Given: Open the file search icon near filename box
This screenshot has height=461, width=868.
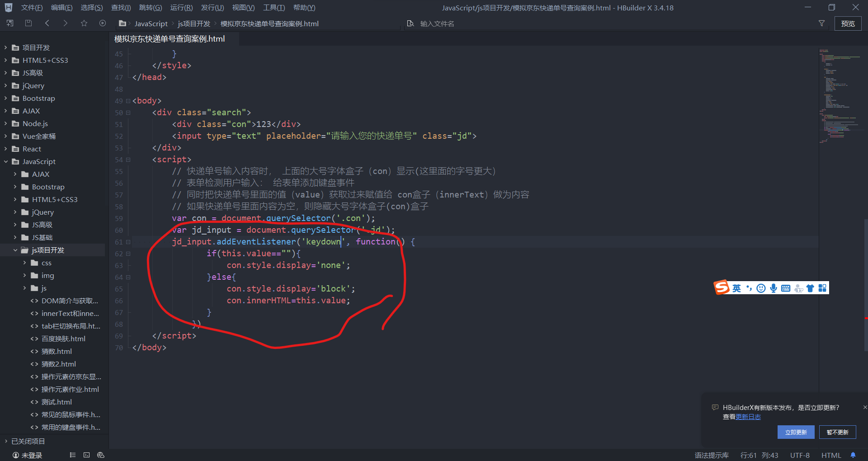Looking at the screenshot, I should [x=410, y=23].
